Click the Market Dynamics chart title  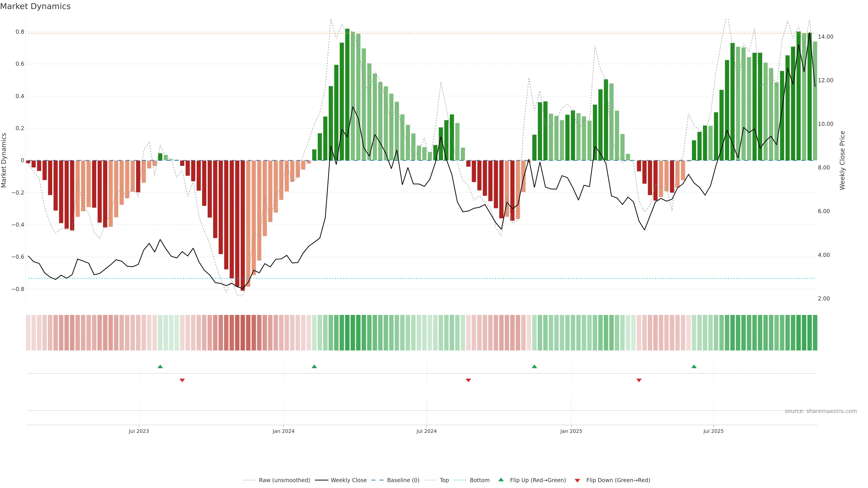[x=35, y=6]
